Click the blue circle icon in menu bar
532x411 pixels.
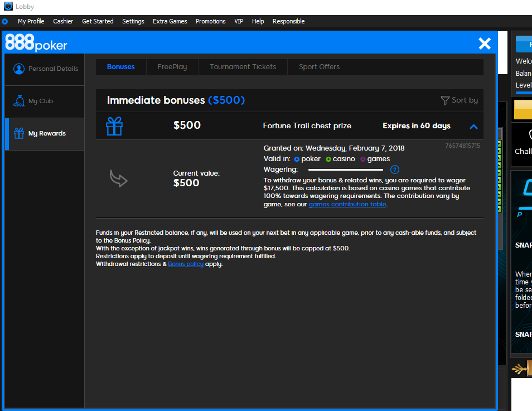(x=5, y=21)
